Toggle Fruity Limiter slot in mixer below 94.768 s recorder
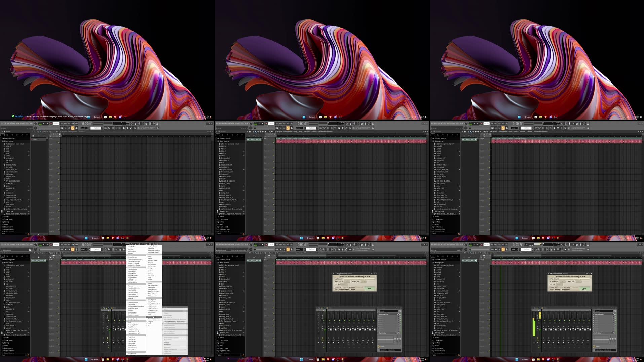This screenshot has height=362, width=644. point(399,333)
